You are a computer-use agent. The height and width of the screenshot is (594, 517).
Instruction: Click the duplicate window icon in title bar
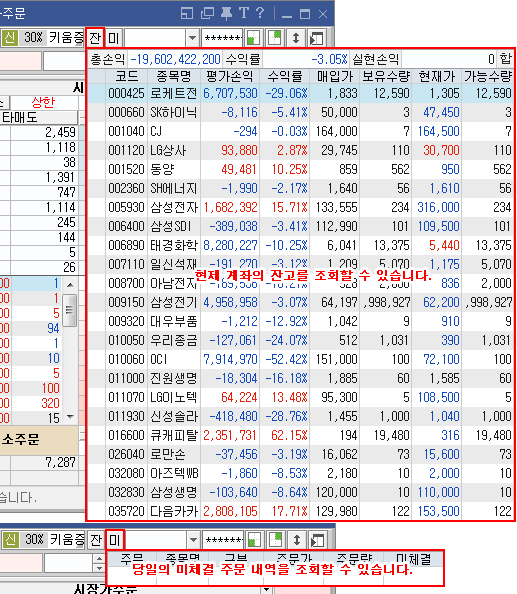(207, 13)
